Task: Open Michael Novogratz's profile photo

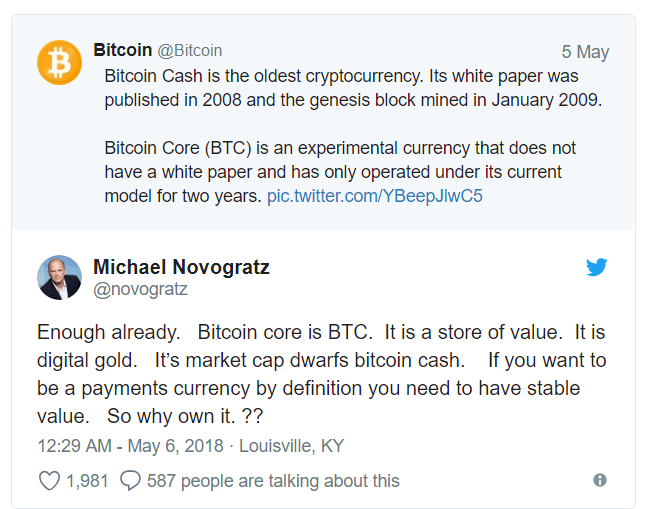Action: click(x=60, y=277)
